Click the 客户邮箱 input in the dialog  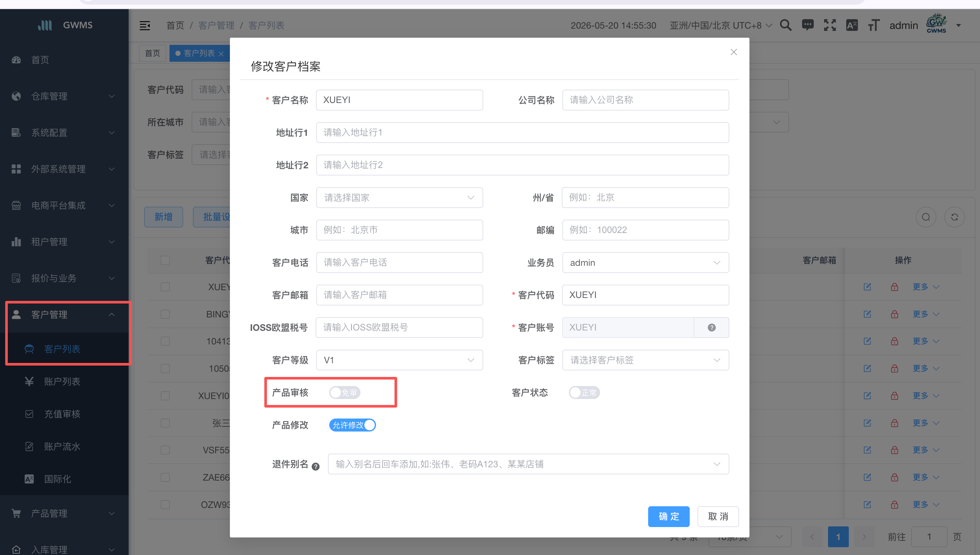pos(399,295)
